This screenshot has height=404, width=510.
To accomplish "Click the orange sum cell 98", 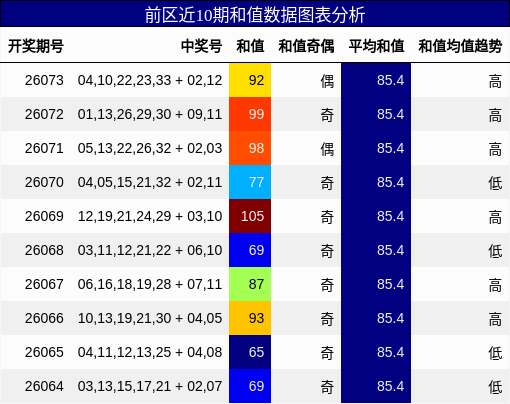I will pyautogui.click(x=250, y=148).
